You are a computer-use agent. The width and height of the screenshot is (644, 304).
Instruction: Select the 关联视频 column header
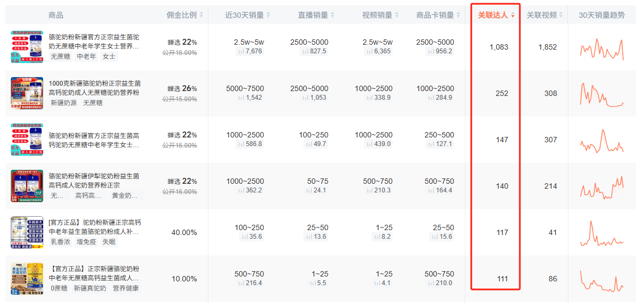point(541,15)
